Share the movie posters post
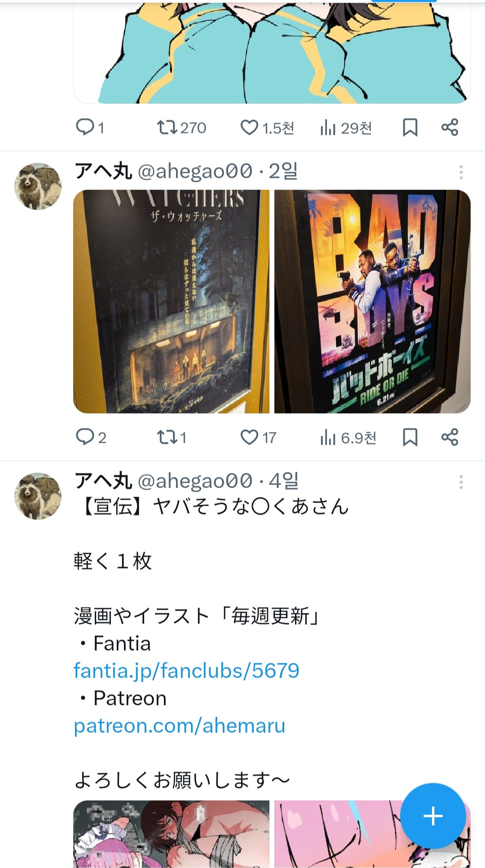 [x=450, y=437]
